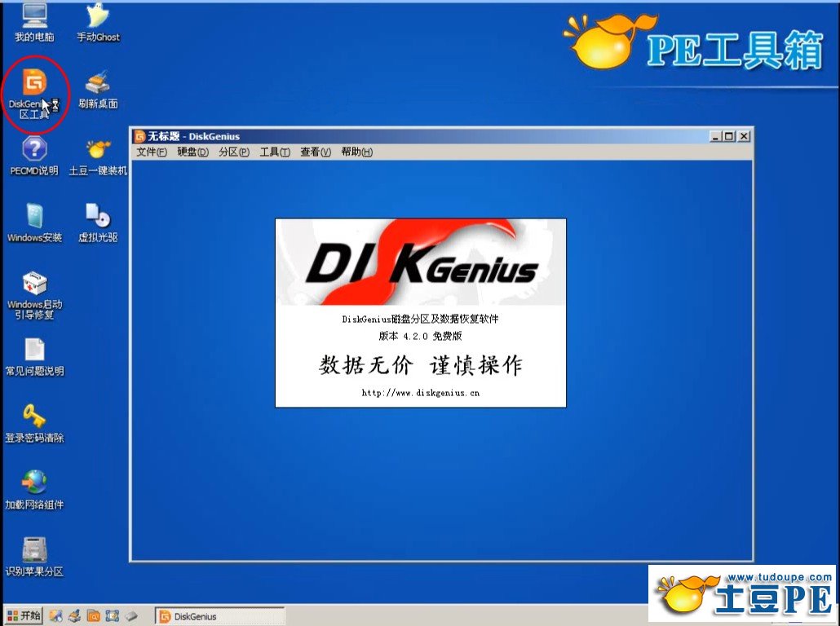Click the 开始 start button
The image size is (840, 626).
coord(24,616)
